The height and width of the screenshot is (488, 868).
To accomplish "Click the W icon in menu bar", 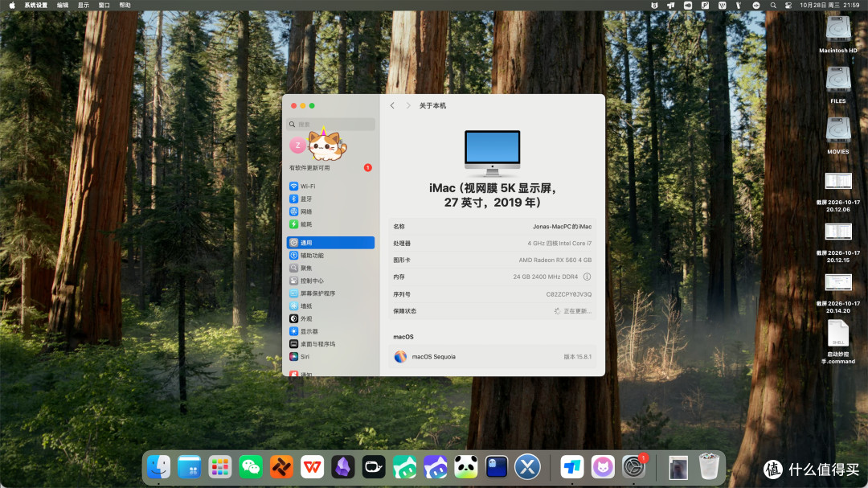I will [722, 5].
